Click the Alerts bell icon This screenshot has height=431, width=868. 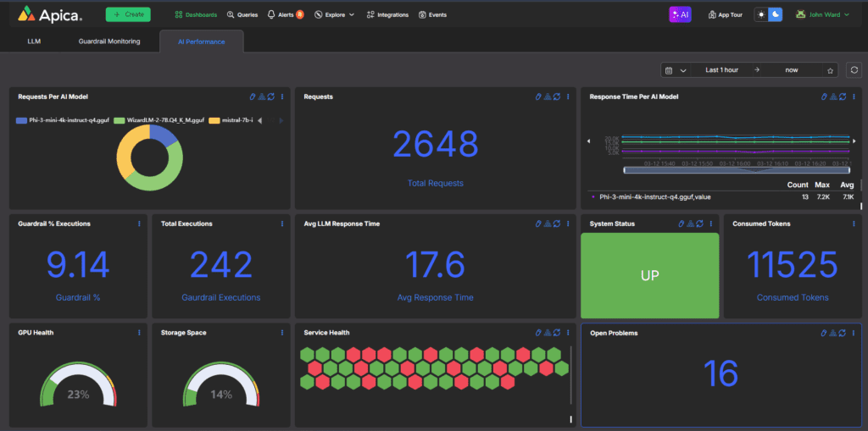(x=271, y=14)
